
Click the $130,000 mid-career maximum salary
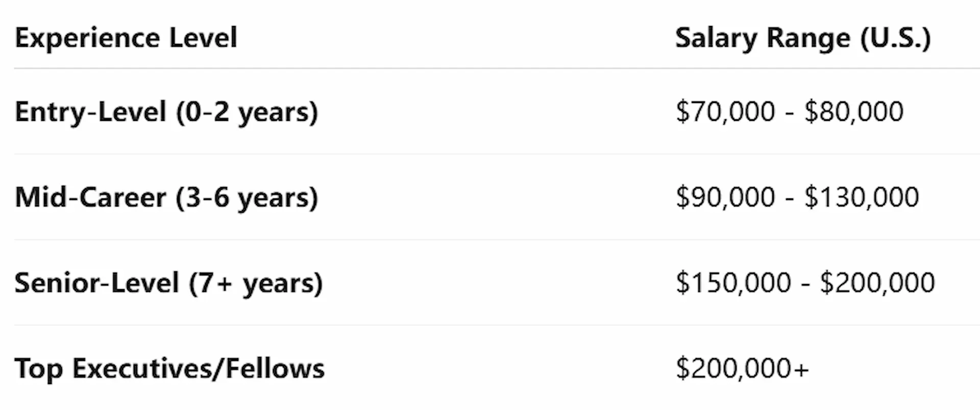pyautogui.click(x=862, y=197)
